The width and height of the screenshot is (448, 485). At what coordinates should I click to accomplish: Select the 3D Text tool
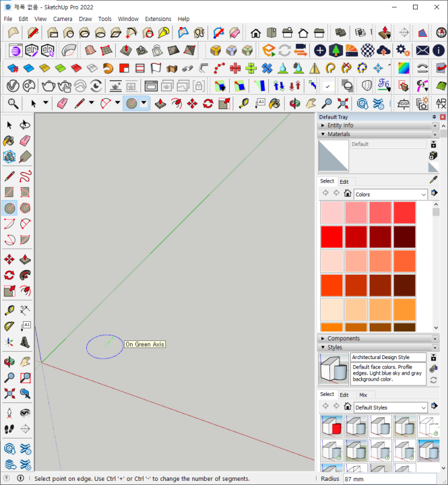pyautogui.click(x=25, y=342)
